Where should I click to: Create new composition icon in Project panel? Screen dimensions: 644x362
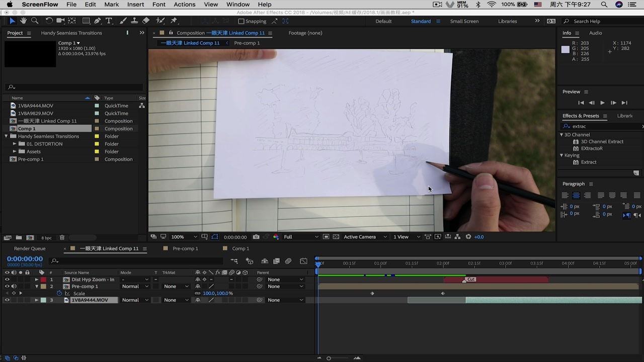tap(30, 237)
